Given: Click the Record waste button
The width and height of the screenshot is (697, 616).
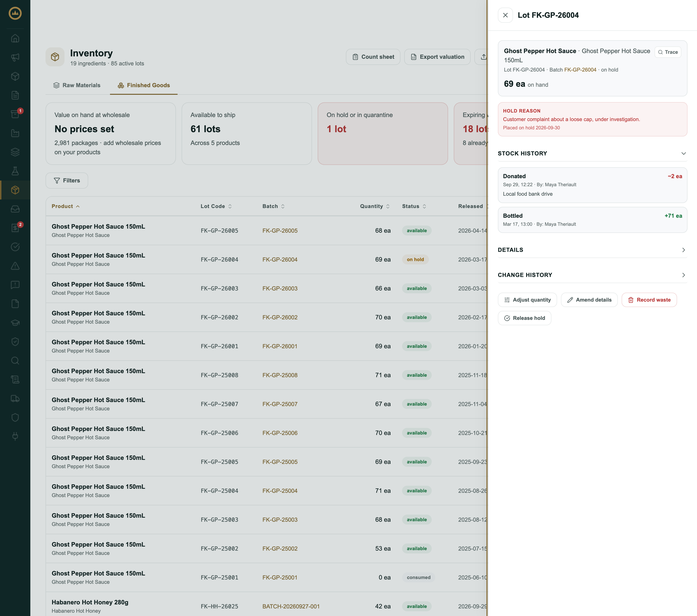Looking at the screenshot, I should [x=649, y=300].
